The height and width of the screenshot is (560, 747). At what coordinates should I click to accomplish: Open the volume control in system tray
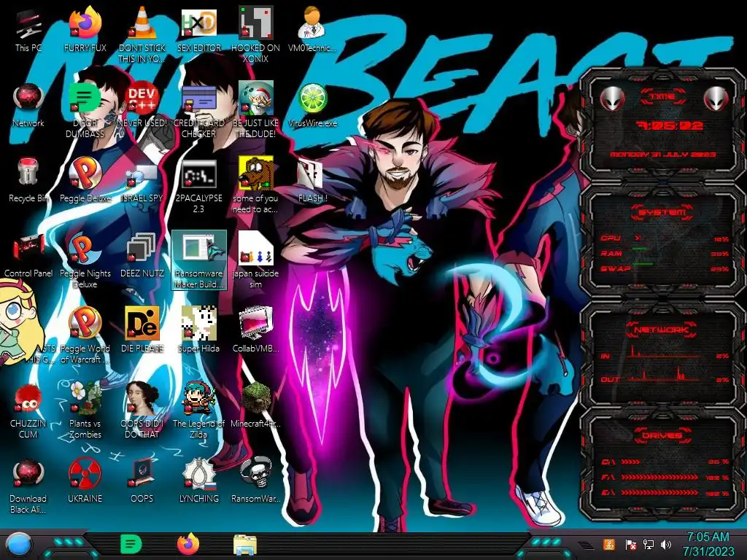[666, 544]
